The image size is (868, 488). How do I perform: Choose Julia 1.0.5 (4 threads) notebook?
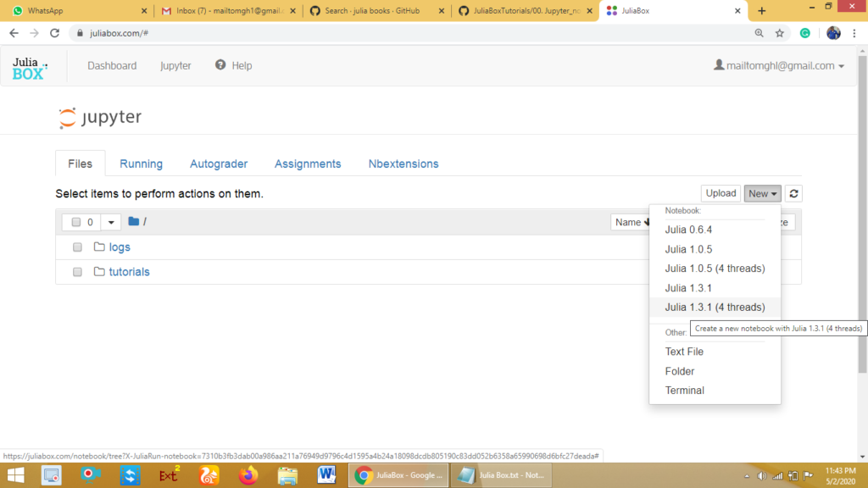[715, 269]
